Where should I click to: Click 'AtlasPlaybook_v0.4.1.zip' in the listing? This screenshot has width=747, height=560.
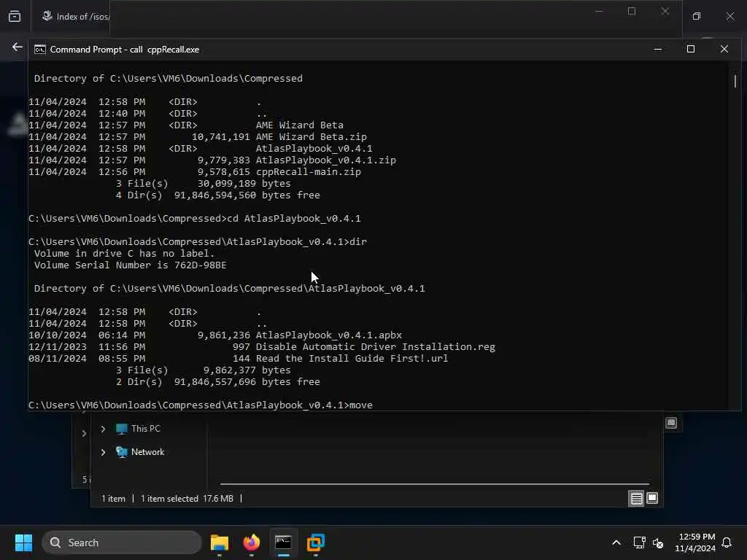(x=326, y=160)
